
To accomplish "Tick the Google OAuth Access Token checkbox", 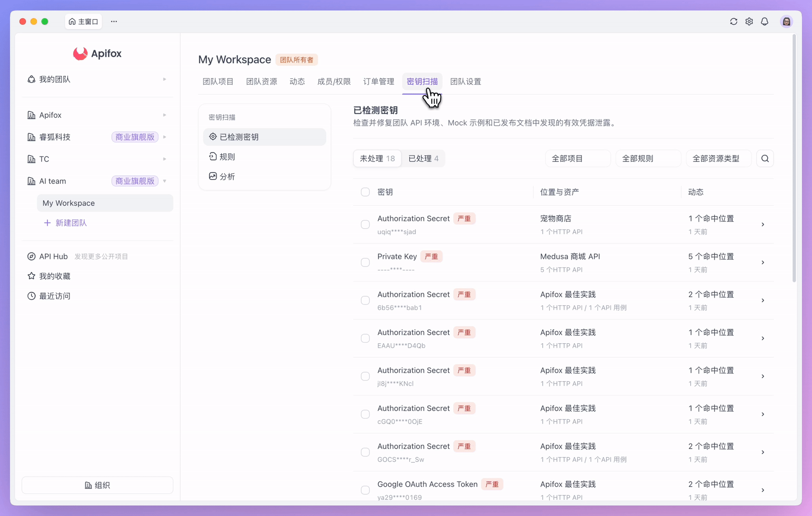I will point(365,490).
